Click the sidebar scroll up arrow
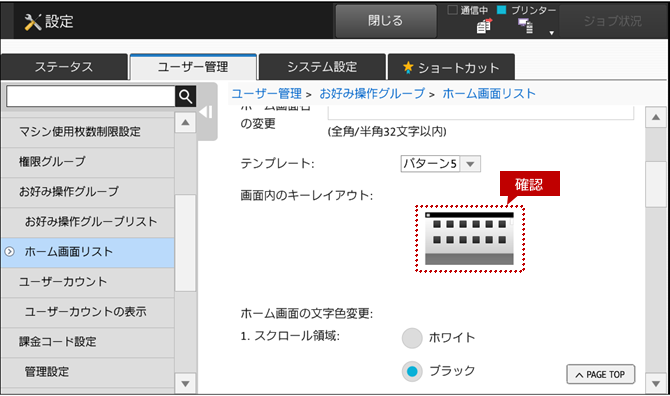 pyautogui.click(x=185, y=123)
